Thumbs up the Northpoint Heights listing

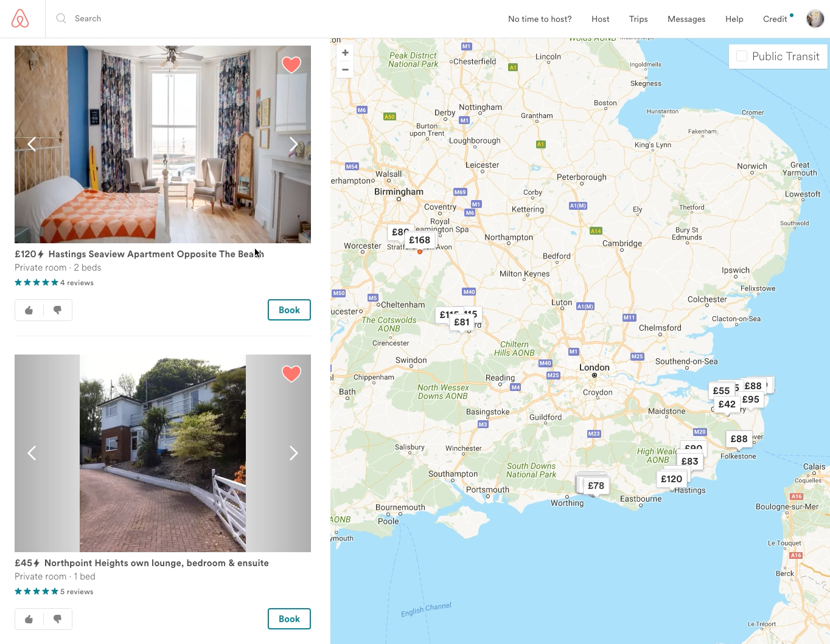point(29,619)
